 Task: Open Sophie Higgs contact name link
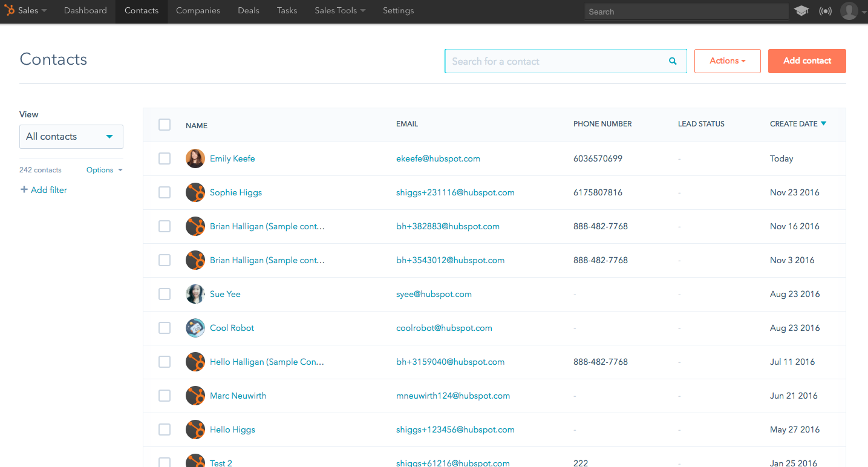click(x=236, y=192)
